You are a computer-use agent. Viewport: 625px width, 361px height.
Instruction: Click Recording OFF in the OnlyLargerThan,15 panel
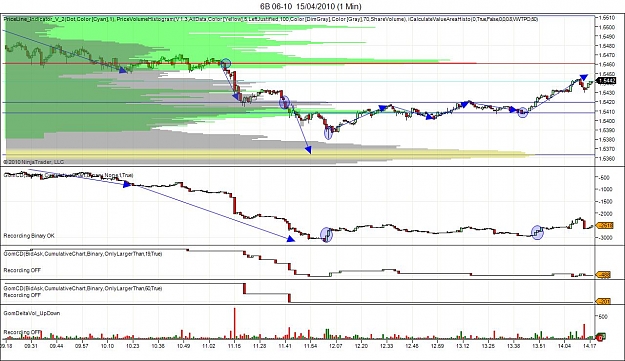click(x=22, y=270)
